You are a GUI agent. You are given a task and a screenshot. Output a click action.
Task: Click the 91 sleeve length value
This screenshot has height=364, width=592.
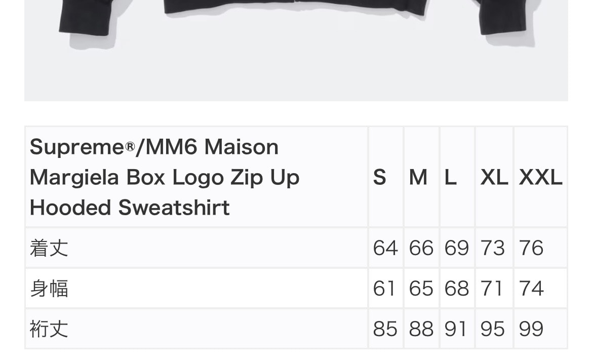(x=457, y=329)
